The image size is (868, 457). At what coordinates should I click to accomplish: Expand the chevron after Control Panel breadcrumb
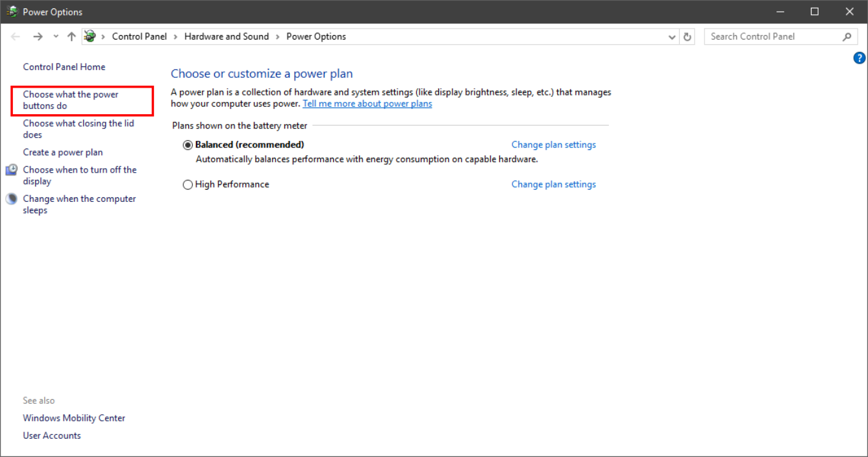tap(176, 37)
